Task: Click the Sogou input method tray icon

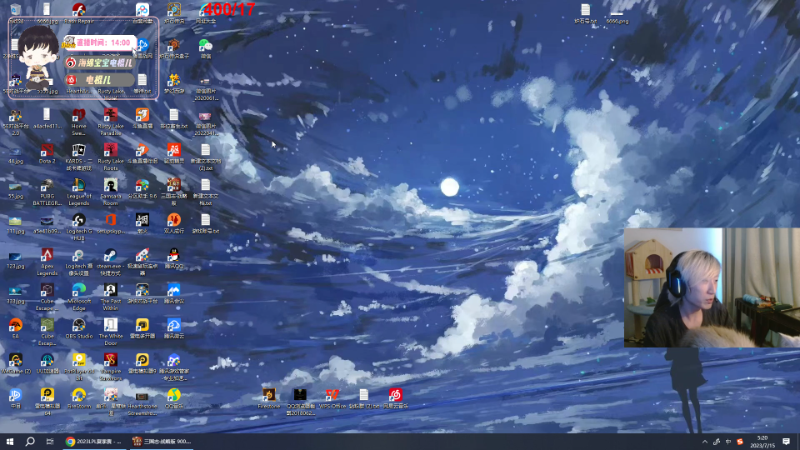Action: pyautogui.click(x=740, y=442)
